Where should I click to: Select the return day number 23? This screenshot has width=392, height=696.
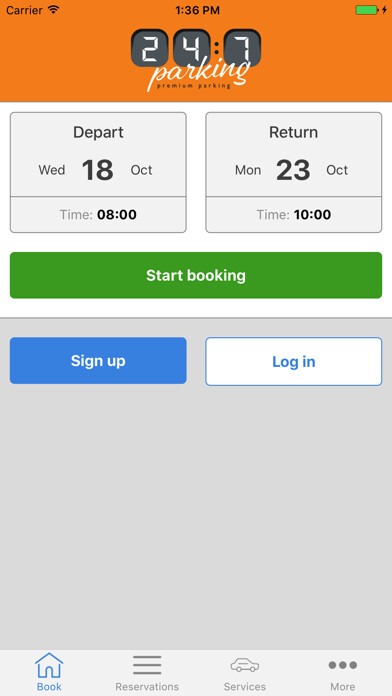tap(293, 170)
